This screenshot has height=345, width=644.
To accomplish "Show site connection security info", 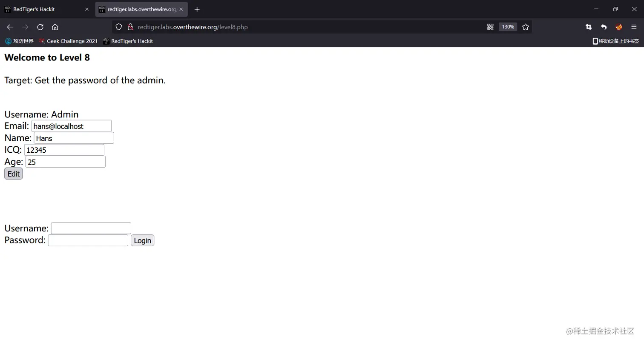I will click(130, 27).
